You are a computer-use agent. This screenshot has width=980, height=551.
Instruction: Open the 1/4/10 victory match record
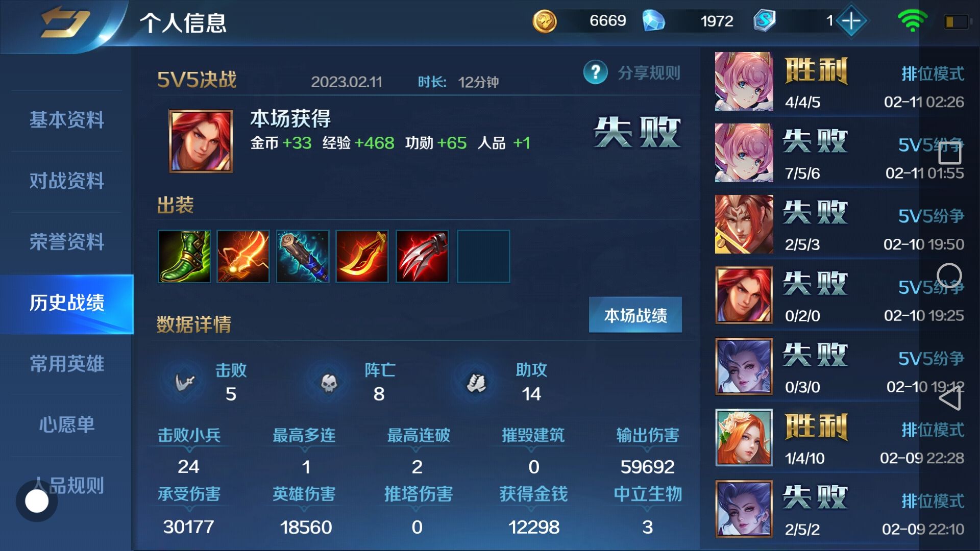[x=840, y=438]
